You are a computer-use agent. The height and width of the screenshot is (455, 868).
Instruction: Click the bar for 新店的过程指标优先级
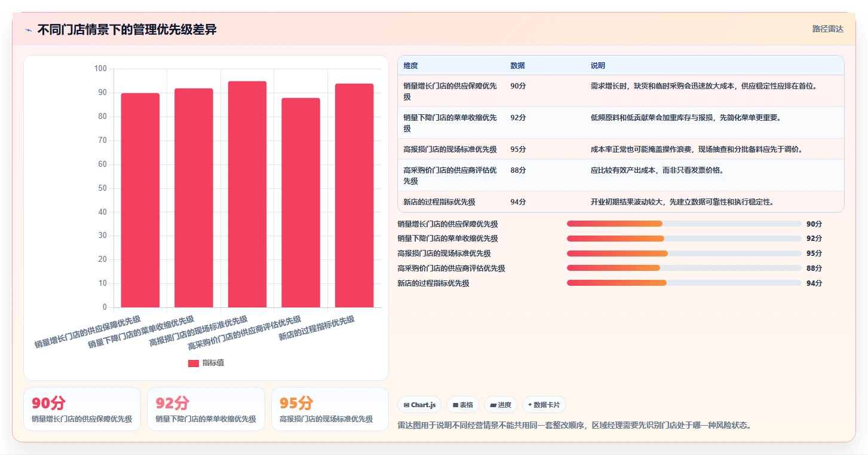354,196
